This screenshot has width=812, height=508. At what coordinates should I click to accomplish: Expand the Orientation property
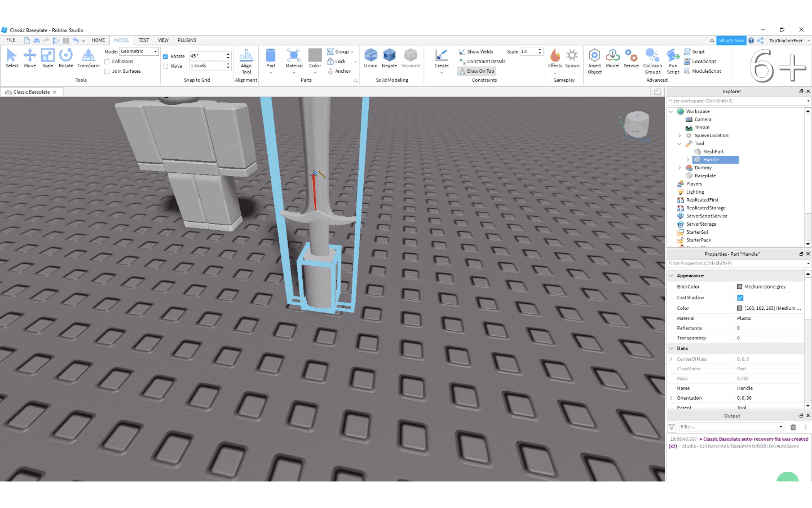pos(671,398)
